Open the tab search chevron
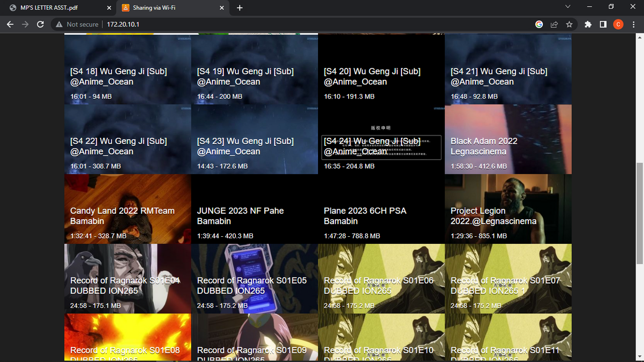Screen dimensions: 644x362 568,7
